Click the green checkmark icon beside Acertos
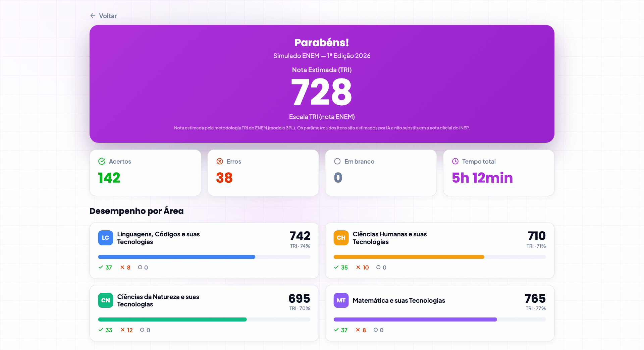This screenshot has width=644, height=350. tap(102, 161)
